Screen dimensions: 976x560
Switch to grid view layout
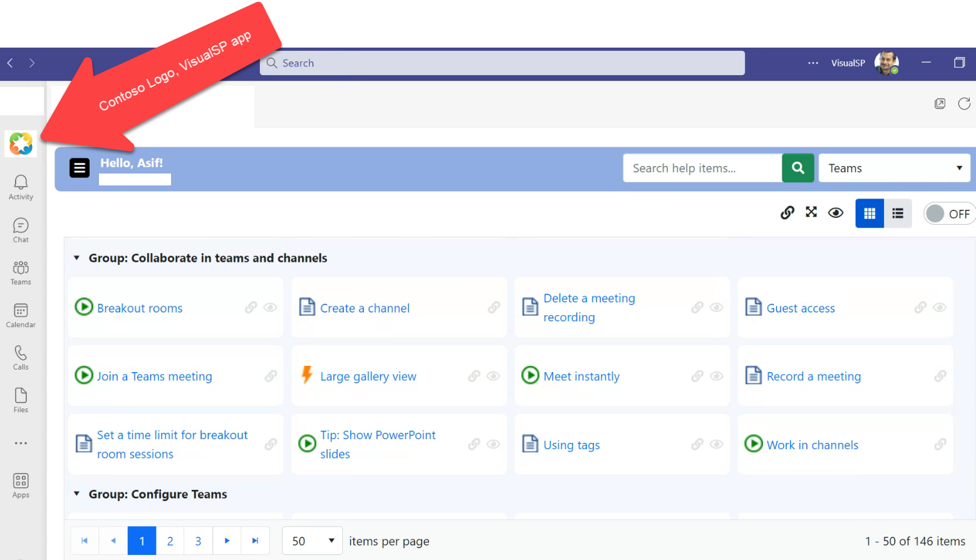click(869, 214)
